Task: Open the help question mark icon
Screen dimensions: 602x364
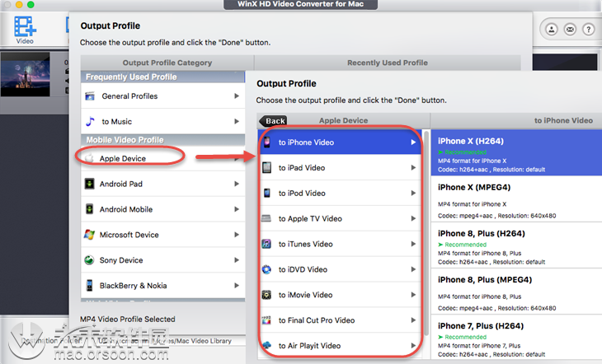Action: [589, 29]
